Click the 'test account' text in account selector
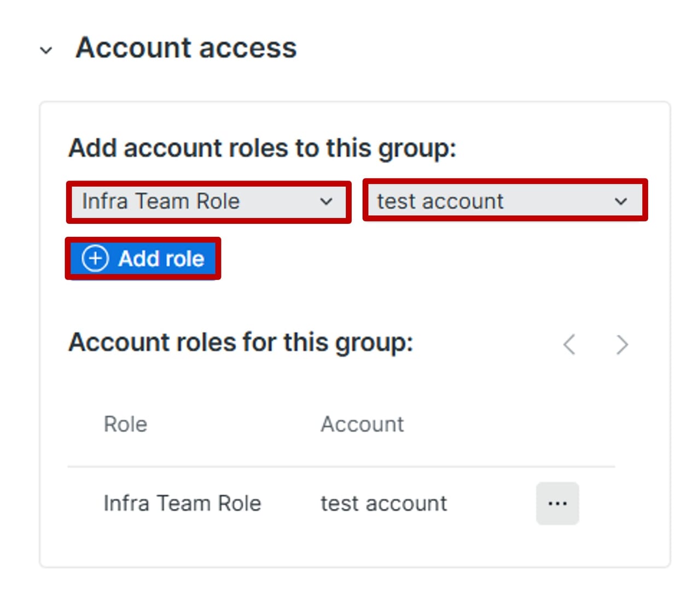Viewport: 700px width, 610px height. pos(440,201)
